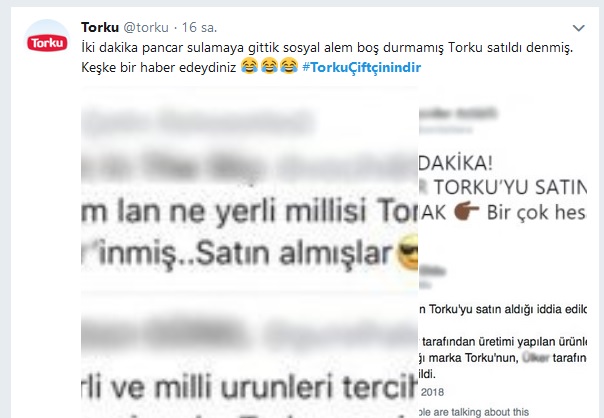Click the first laughing-tears emoji
Viewport: 604px width, 418px height.
[x=249, y=65]
